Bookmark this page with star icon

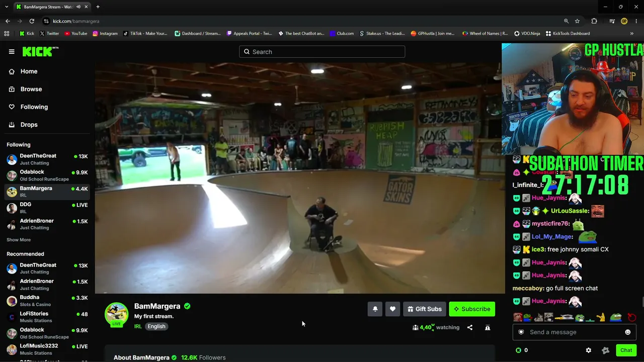click(x=578, y=21)
